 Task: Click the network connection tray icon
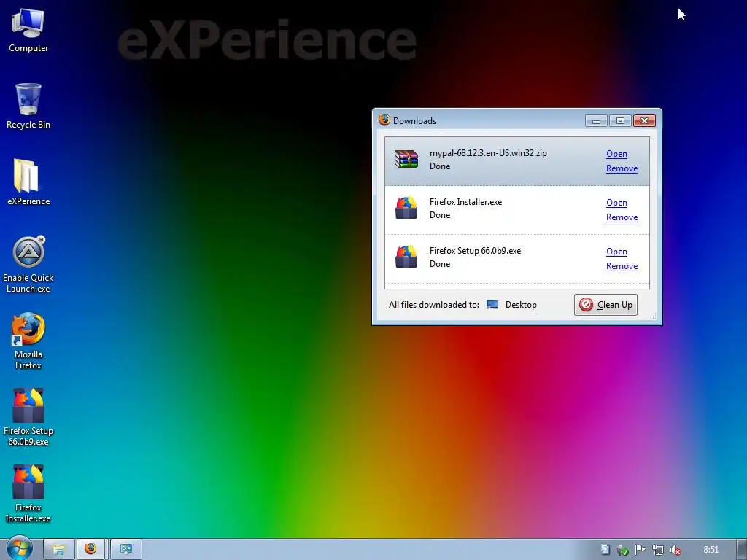(x=658, y=550)
